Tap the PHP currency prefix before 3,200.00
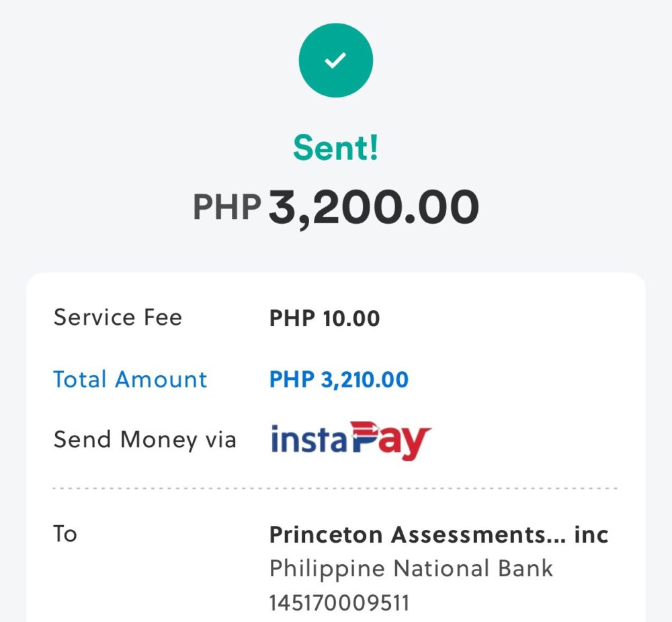 [x=226, y=208]
